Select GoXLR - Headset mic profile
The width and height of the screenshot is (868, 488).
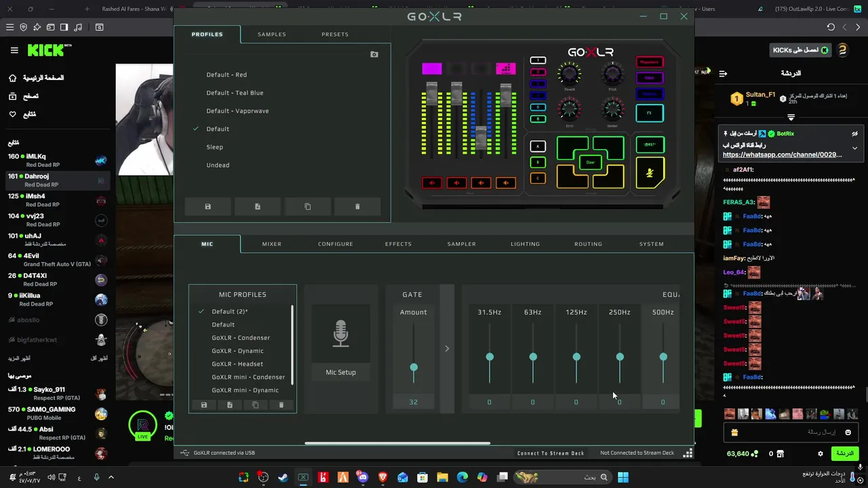(237, 364)
